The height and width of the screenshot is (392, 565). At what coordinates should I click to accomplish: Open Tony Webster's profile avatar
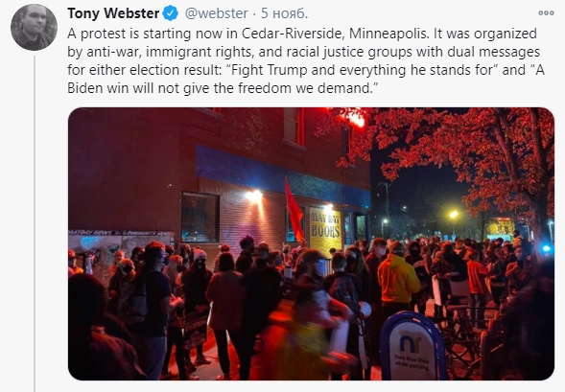pos(34,28)
